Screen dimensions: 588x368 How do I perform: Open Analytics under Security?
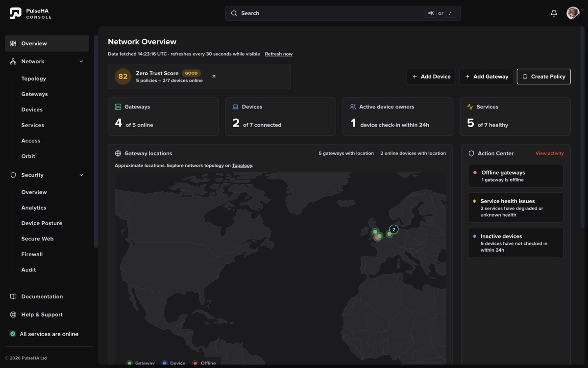click(34, 208)
